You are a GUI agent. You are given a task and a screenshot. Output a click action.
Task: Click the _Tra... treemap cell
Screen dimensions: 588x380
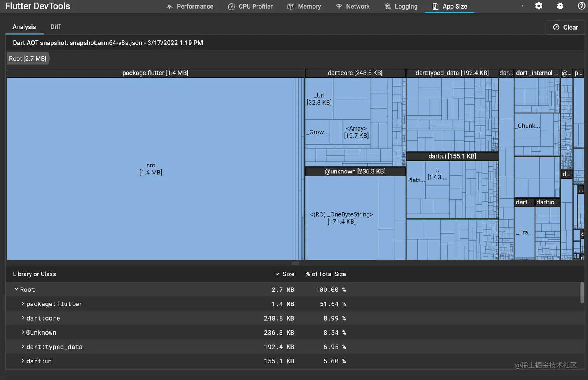525,232
